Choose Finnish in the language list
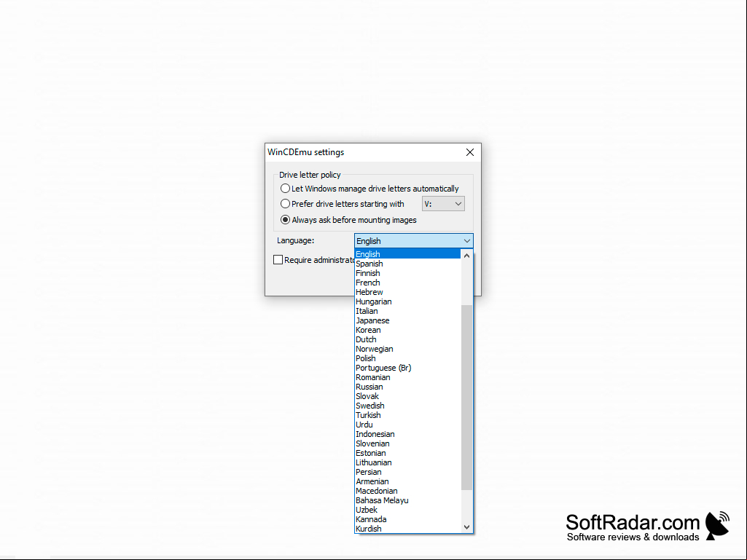 (x=408, y=273)
